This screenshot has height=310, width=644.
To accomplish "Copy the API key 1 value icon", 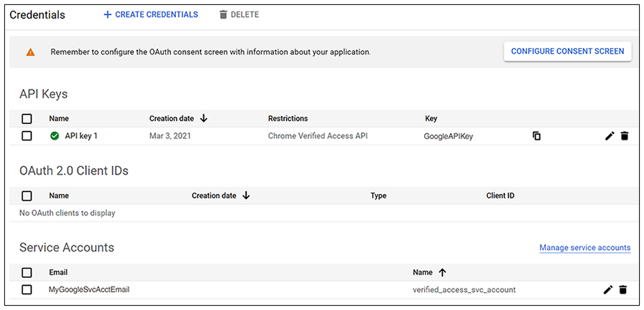I will coord(537,136).
